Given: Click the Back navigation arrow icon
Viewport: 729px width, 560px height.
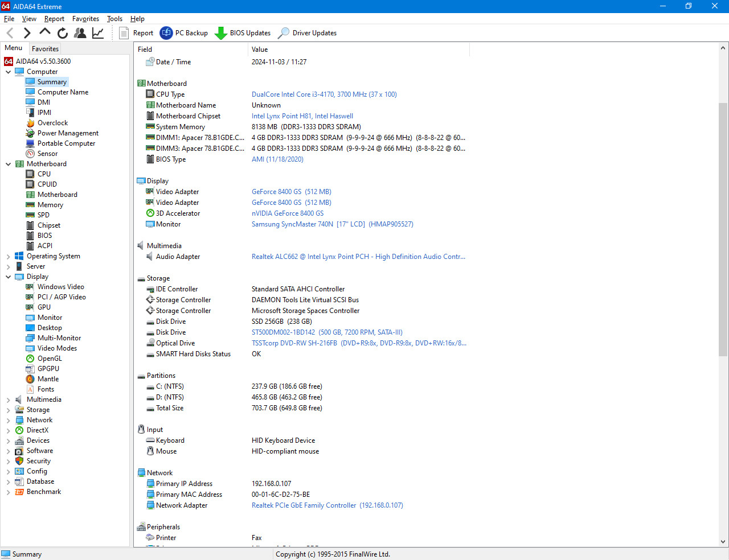Looking at the screenshot, I should coord(10,33).
